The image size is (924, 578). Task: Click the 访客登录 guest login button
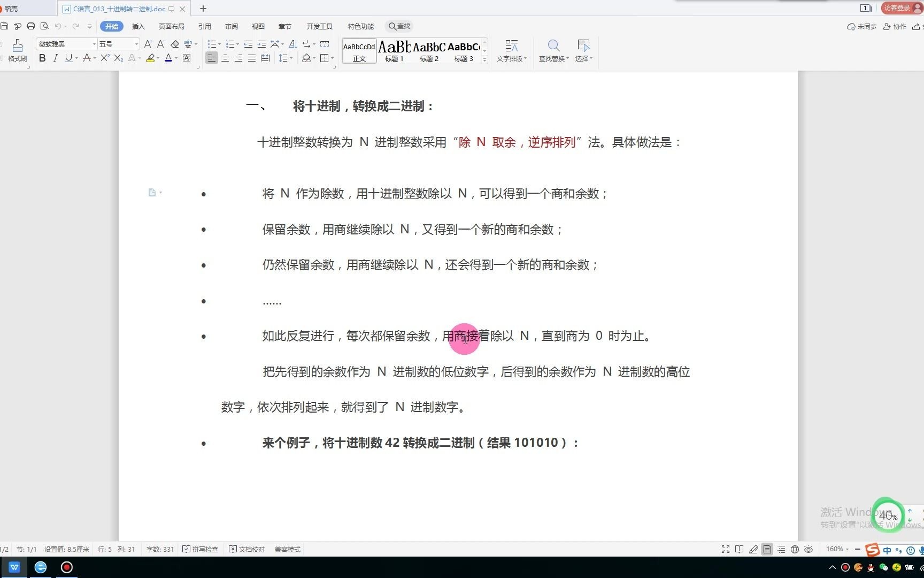click(x=902, y=7)
